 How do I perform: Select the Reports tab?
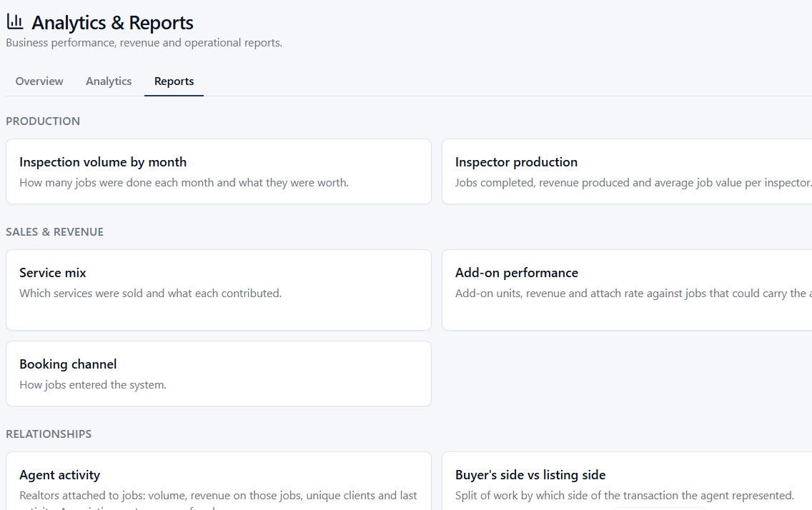(174, 81)
